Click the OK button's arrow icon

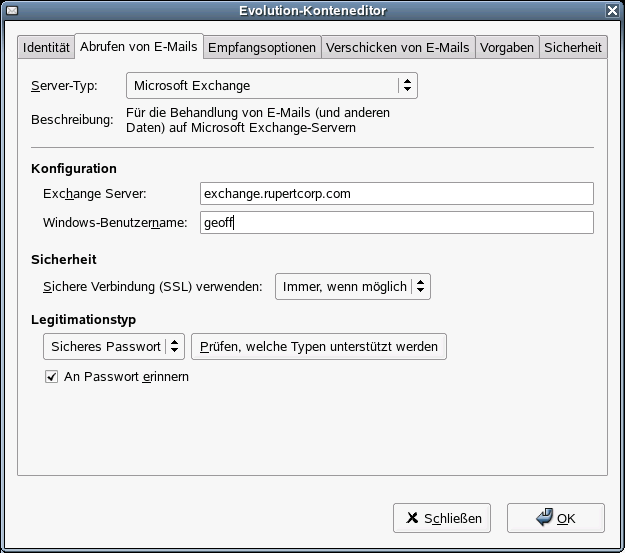pos(544,518)
